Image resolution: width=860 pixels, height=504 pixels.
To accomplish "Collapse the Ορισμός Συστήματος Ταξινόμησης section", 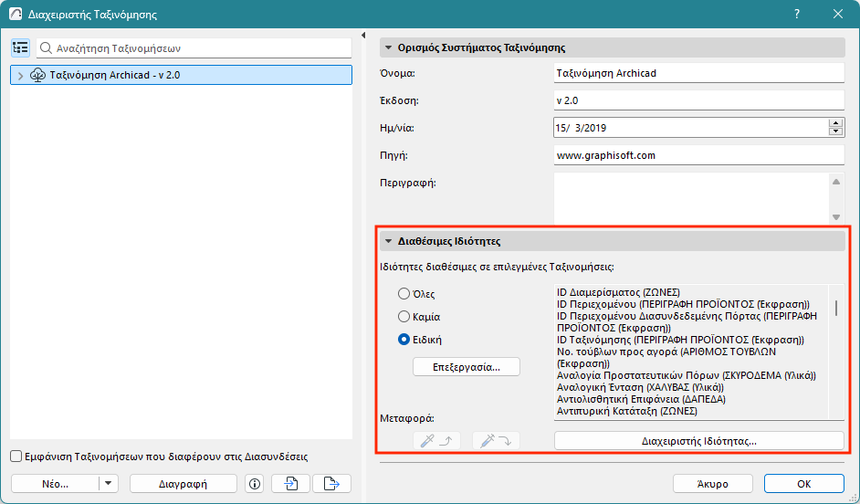I will [388, 47].
